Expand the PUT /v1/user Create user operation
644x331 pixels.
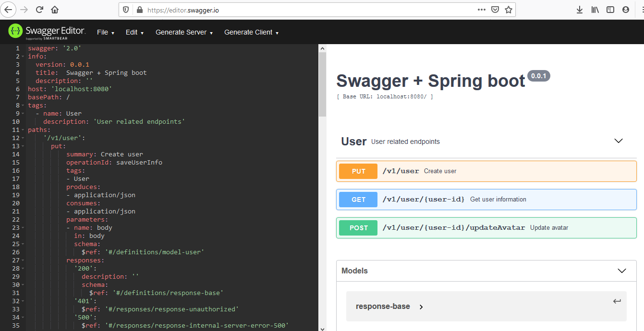click(486, 171)
